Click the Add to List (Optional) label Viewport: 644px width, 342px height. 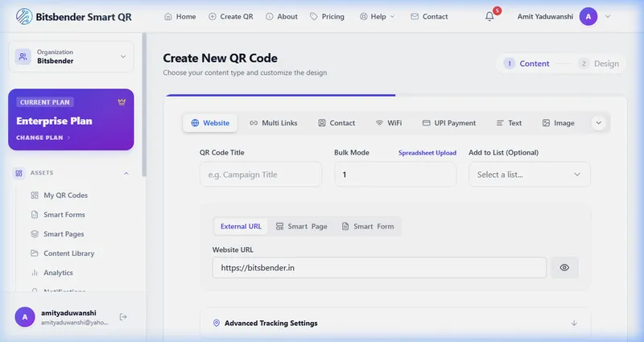pos(504,153)
